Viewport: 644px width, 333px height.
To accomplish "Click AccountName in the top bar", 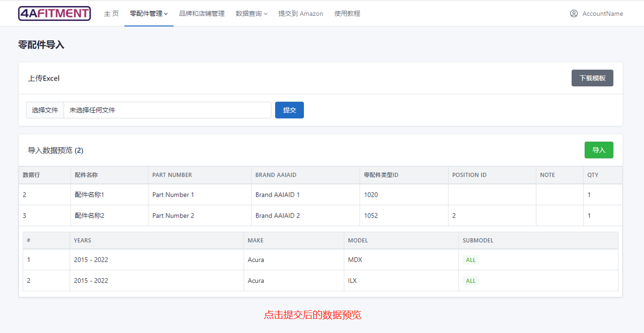I will click(602, 13).
